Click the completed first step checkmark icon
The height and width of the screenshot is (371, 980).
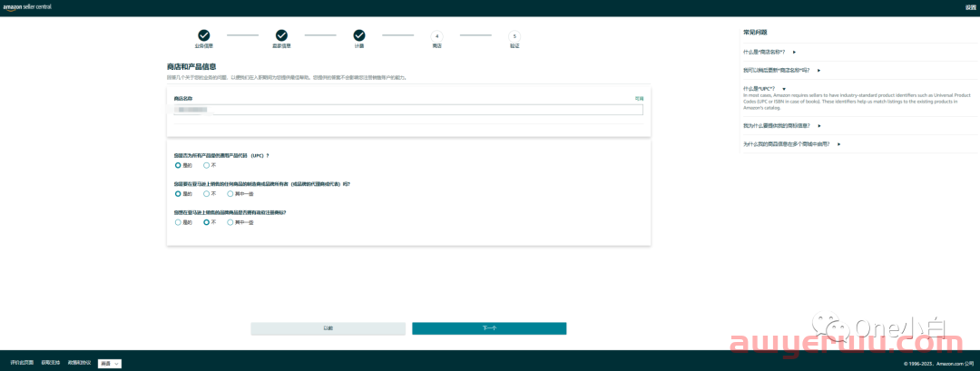tap(204, 35)
